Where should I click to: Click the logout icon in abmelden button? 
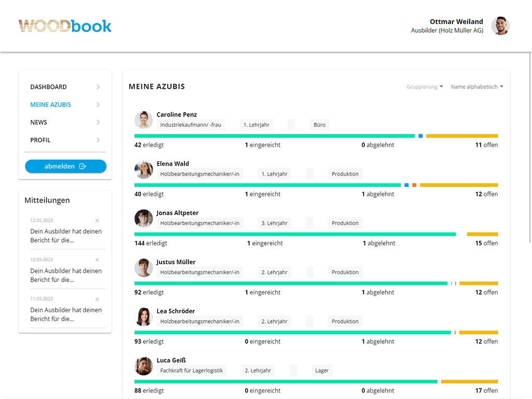tap(83, 166)
